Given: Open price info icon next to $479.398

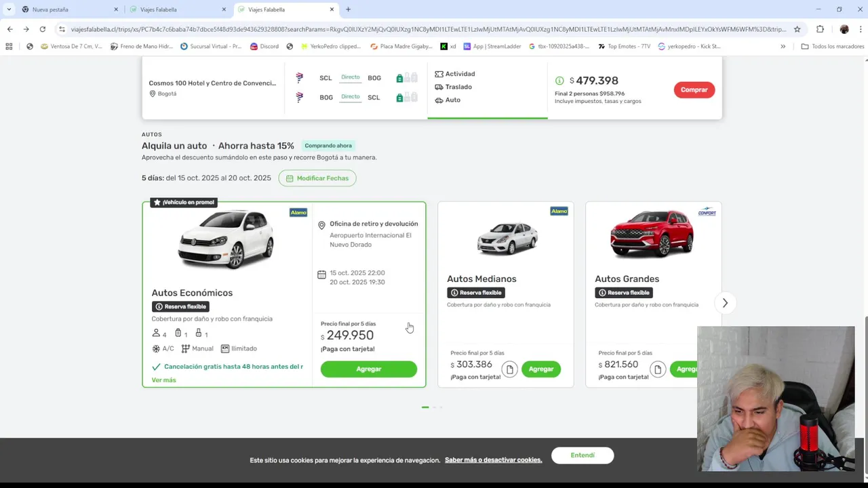Looking at the screenshot, I should [559, 81].
